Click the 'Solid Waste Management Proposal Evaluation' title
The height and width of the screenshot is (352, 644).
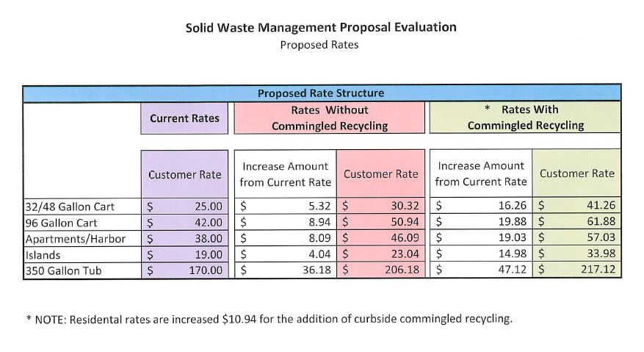[x=321, y=27]
